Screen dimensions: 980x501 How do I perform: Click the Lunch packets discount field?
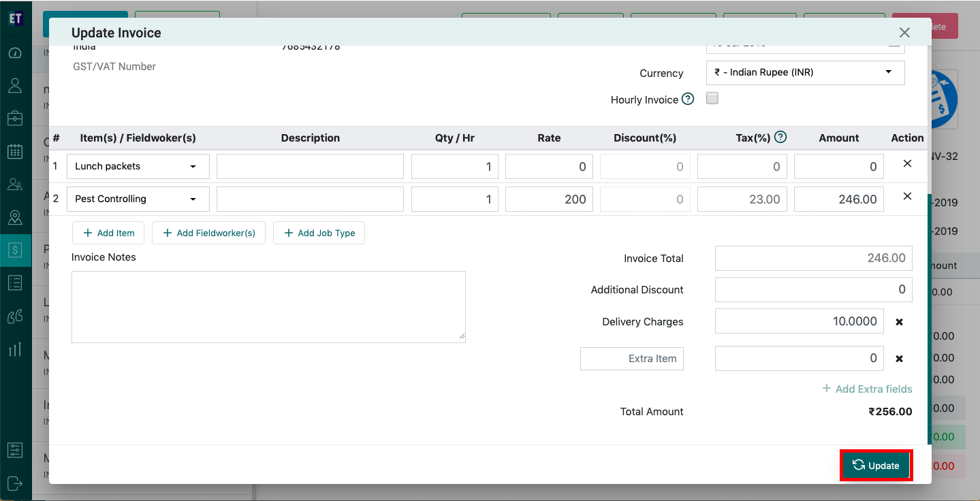tap(645, 166)
